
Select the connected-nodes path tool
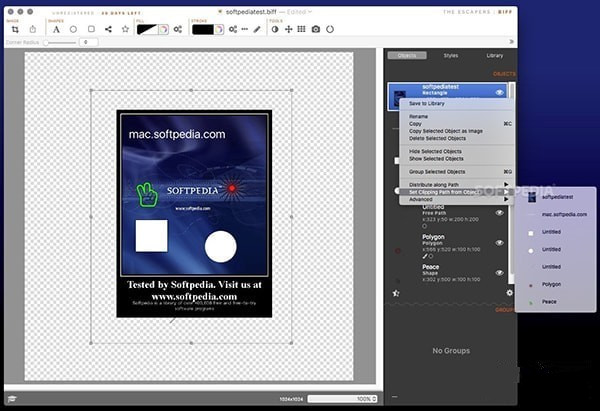[108, 29]
